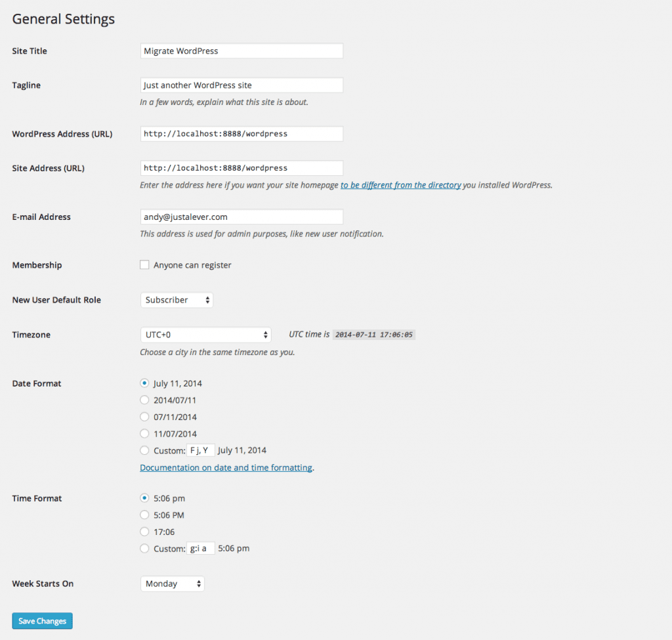Select the "17:06" time format

(144, 532)
